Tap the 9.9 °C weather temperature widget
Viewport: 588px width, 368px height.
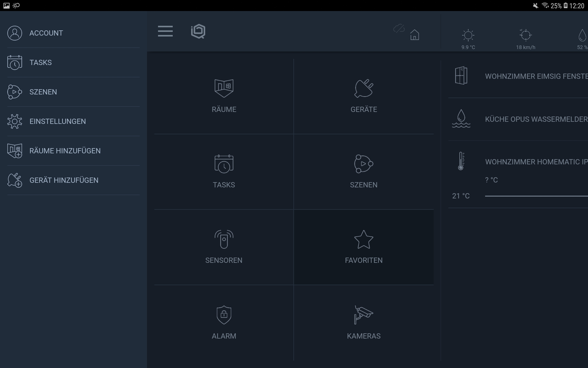pyautogui.click(x=468, y=39)
